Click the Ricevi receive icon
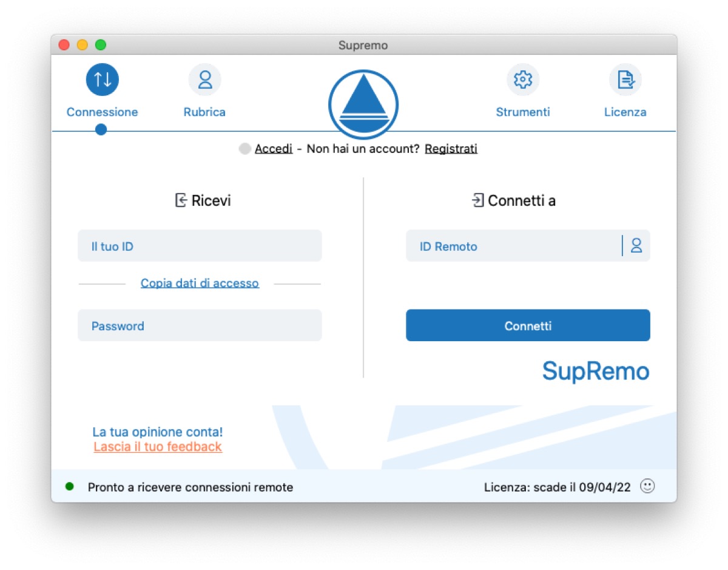This screenshot has height=570, width=728. pyautogui.click(x=181, y=200)
